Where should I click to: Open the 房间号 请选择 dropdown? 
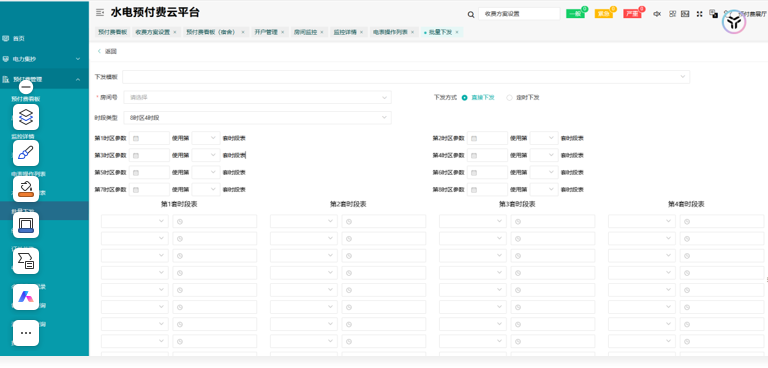point(258,98)
